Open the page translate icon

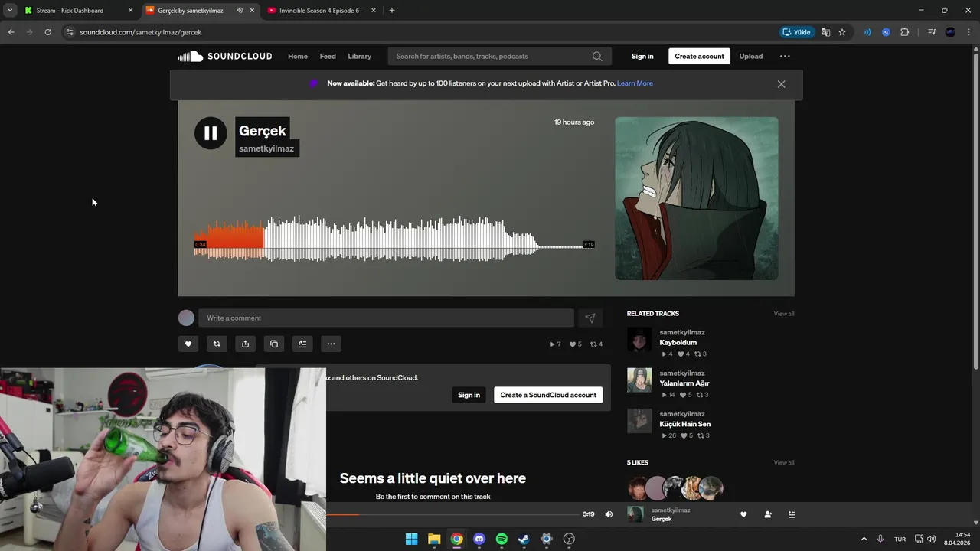825,32
